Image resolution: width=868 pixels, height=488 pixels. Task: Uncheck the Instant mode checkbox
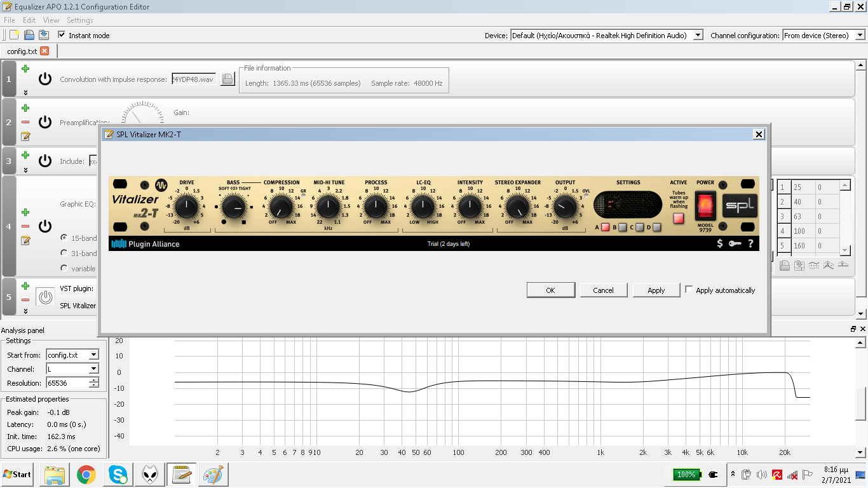point(62,35)
